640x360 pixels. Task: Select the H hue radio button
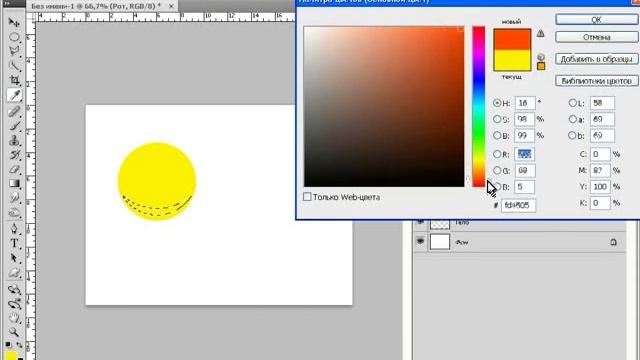point(497,103)
